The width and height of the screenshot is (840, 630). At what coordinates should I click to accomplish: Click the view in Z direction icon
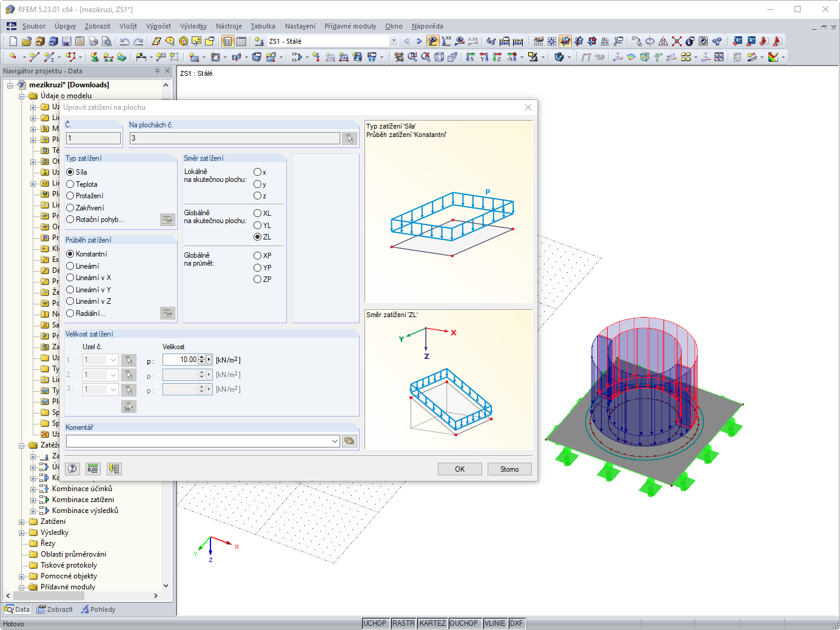(x=497, y=57)
